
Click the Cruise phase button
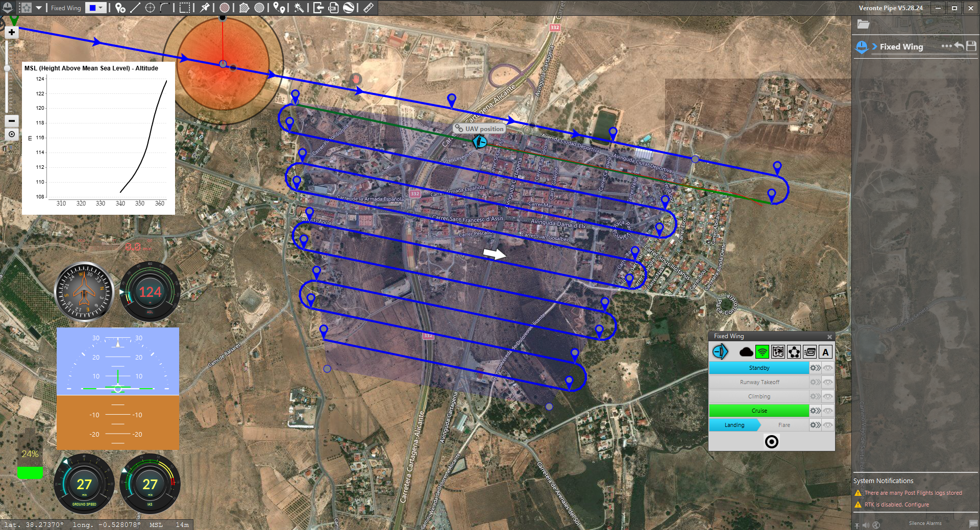point(758,411)
